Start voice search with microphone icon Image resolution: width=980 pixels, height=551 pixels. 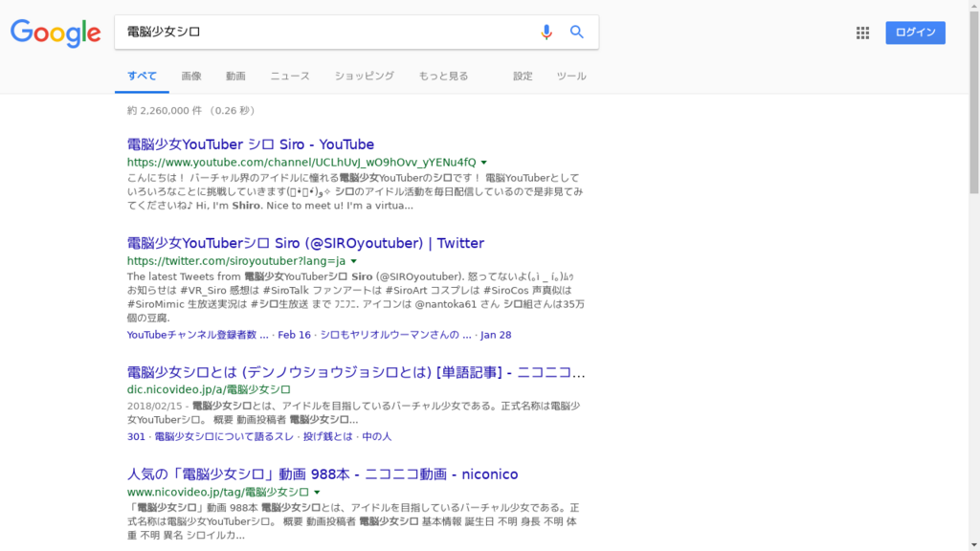pos(546,32)
